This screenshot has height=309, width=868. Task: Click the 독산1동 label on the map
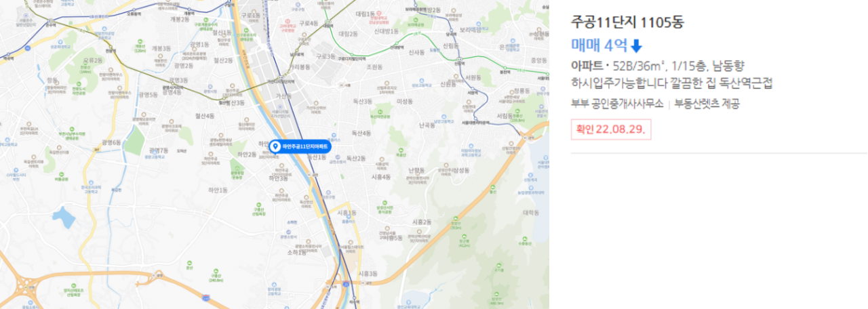(x=317, y=157)
